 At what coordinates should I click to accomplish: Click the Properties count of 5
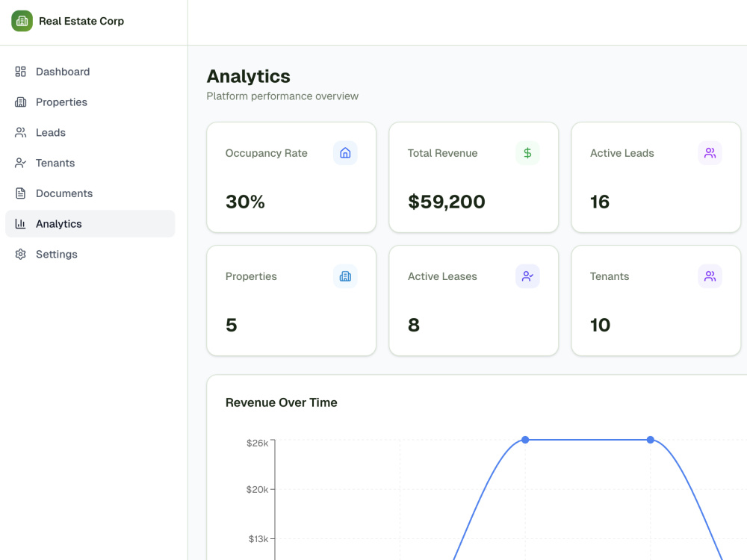tap(231, 326)
